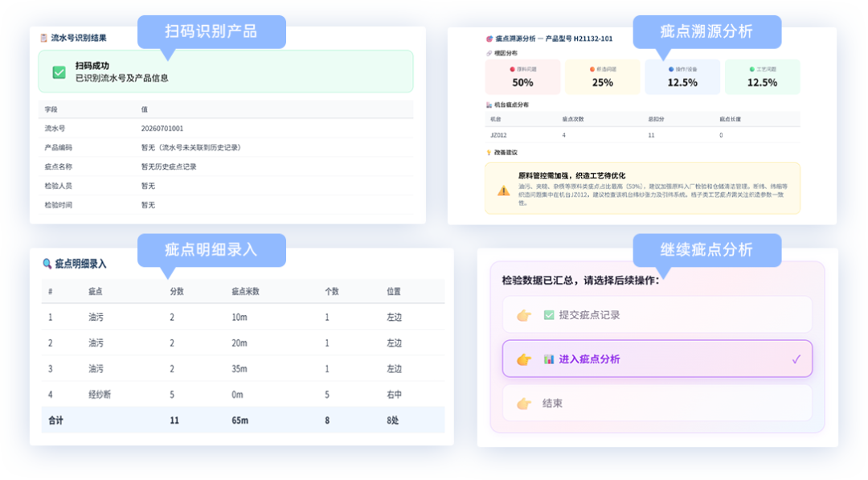Screen dimensions: 868x480
Task: Click 左边 in defect row 3
Action: tap(394, 369)
